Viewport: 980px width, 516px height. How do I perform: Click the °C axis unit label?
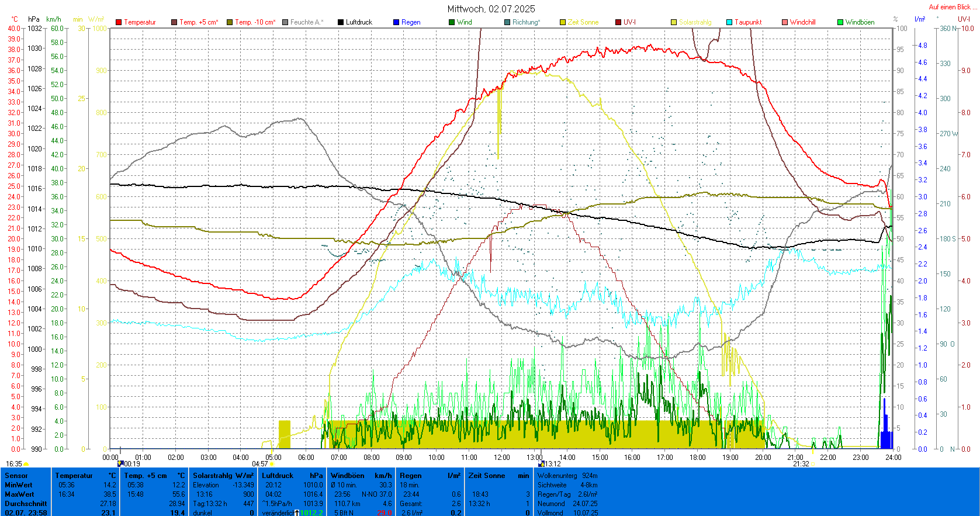(15, 19)
